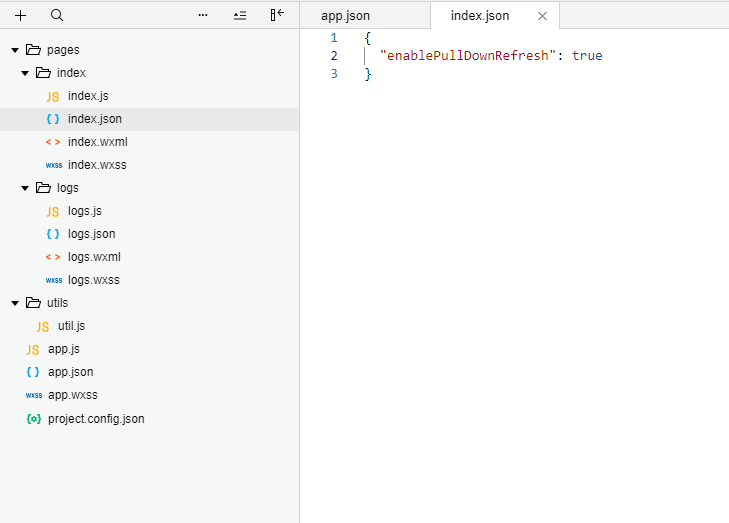Click the wxss icon beside app.wxss
Screen dimensions: 729x523
click(33, 396)
